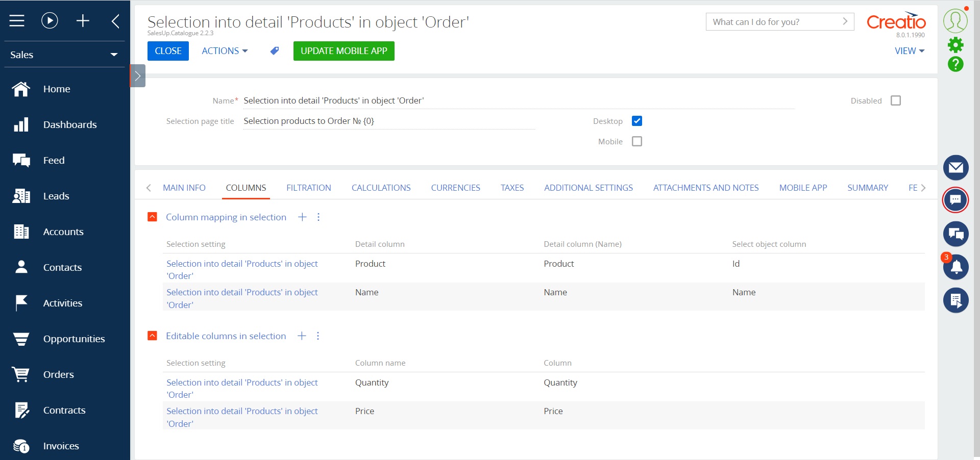This screenshot has height=460, width=980.
Task: Open the system designer gear icon
Action: (957, 45)
